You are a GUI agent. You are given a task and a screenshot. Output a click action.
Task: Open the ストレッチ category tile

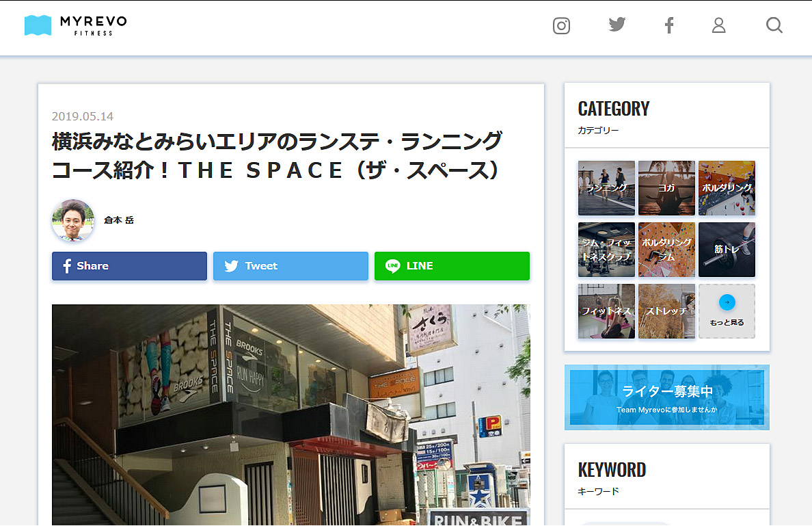click(666, 311)
